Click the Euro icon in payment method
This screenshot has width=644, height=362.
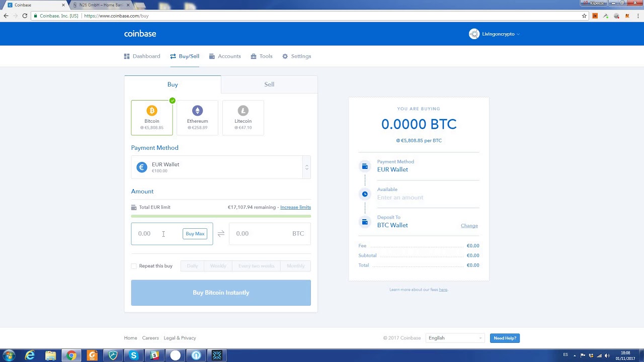142,167
